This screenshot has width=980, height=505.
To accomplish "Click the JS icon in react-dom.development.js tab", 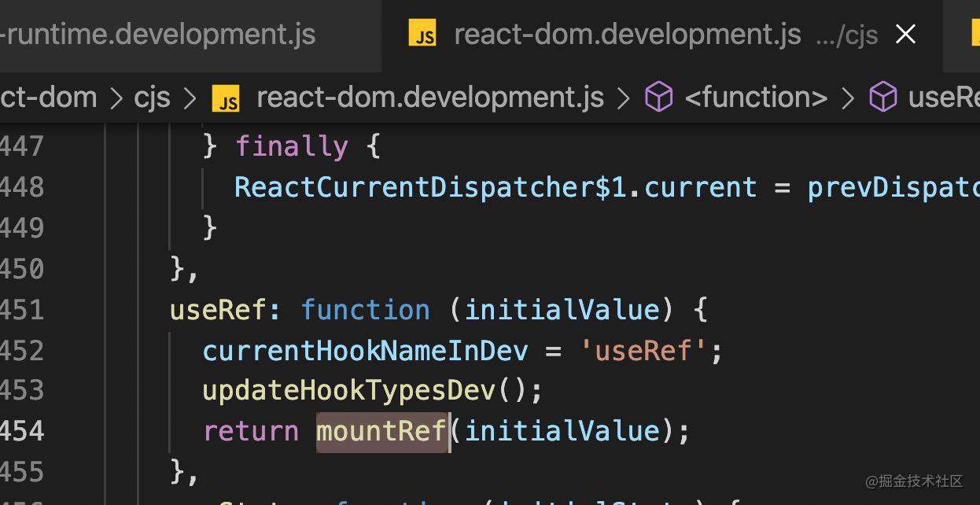I will click(422, 35).
